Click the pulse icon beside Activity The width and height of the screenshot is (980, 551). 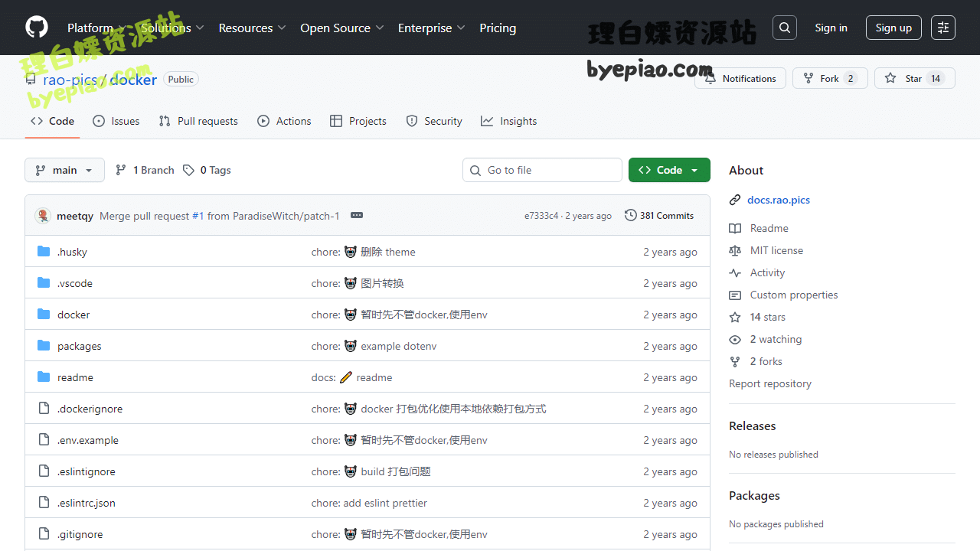coord(735,272)
